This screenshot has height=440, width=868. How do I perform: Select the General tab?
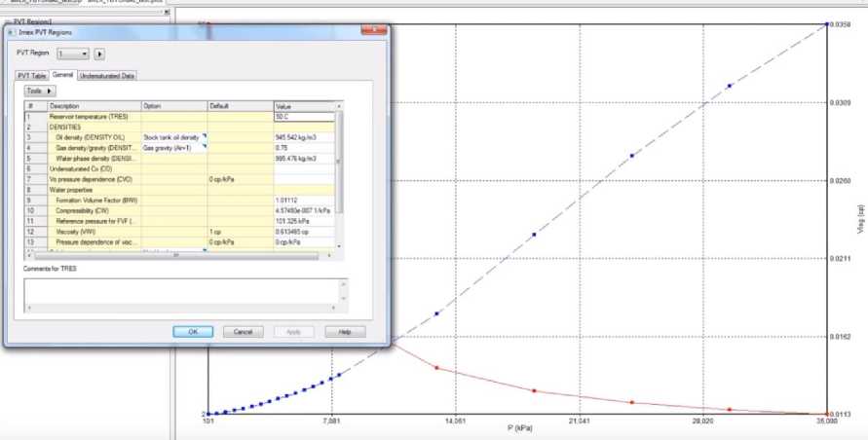(x=63, y=75)
